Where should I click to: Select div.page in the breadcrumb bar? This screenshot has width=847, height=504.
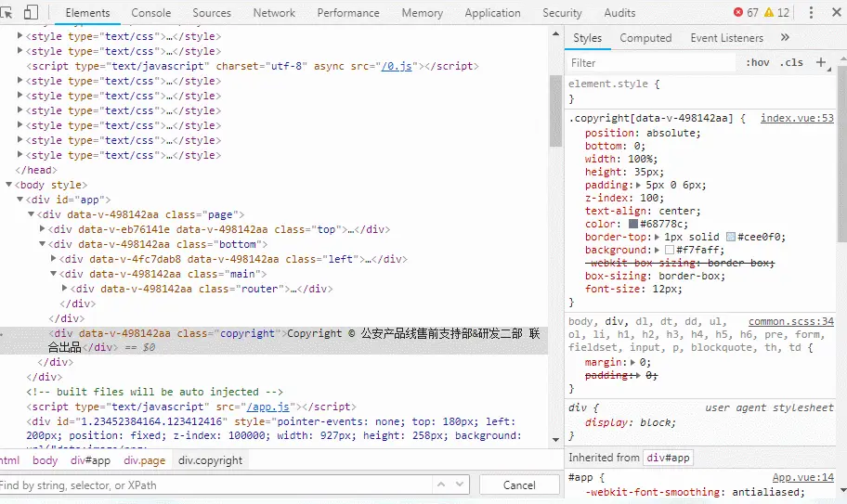(144, 460)
